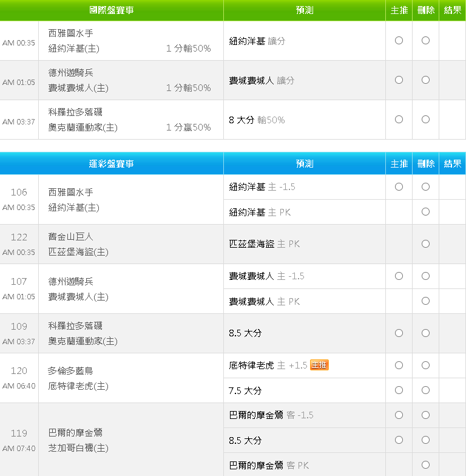Select 主推 radio for 紐約洋基 讓分
The height and width of the screenshot is (476, 466).
coord(399,40)
